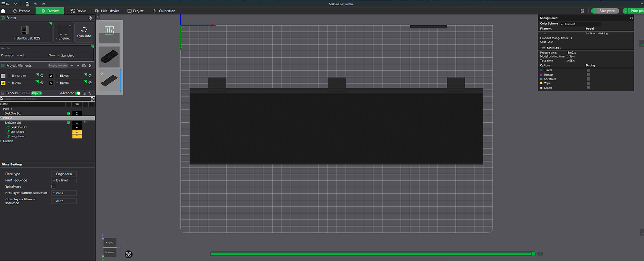Click the Sync info button
This screenshot has height=261, width=644.
coord(84,32)
